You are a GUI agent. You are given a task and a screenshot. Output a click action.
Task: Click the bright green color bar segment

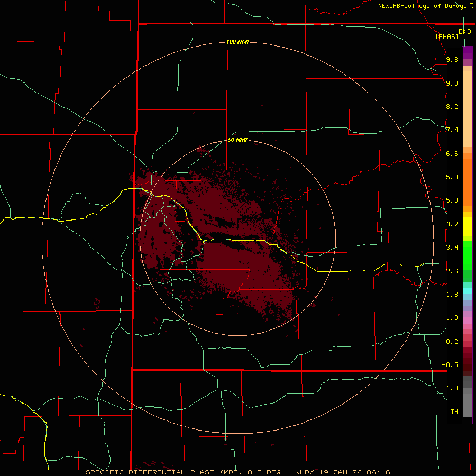(x=467, y=255)
